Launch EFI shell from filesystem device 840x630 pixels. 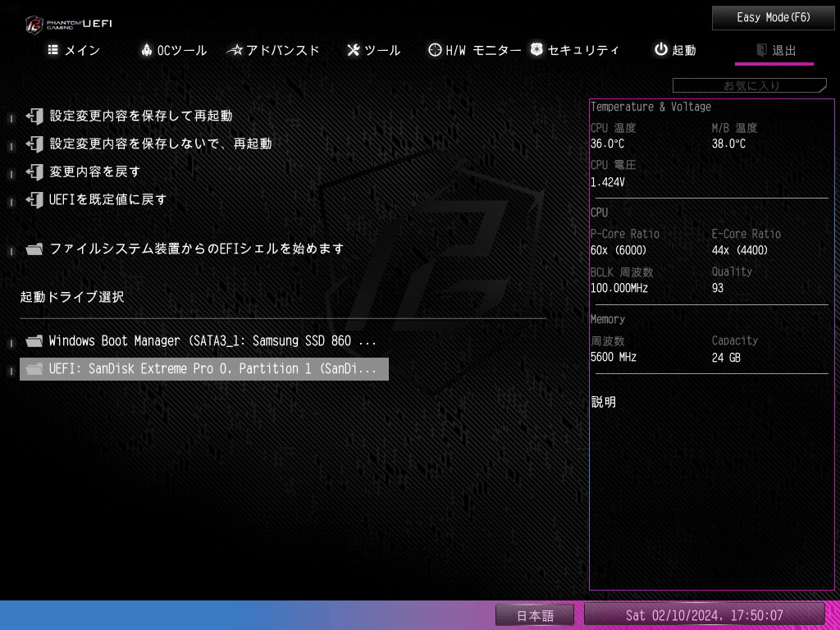point(185,249)
